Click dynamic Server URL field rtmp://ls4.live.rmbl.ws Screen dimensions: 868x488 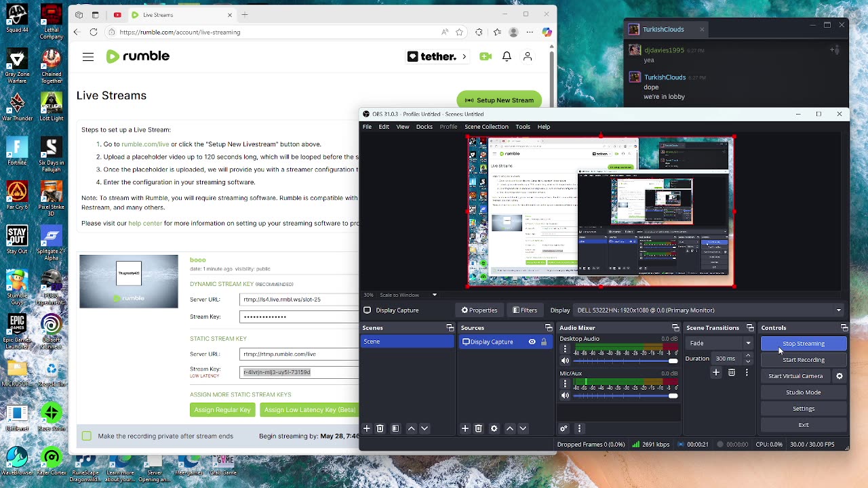(x=299, y=299)
